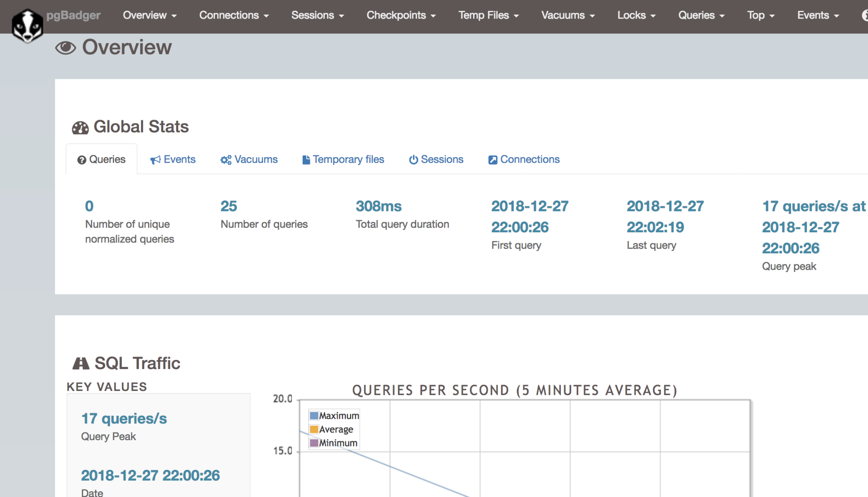This screenshot has width=868, height=497.
Task: Click the power icon on Sessions tab
Action: click(413, 160)
